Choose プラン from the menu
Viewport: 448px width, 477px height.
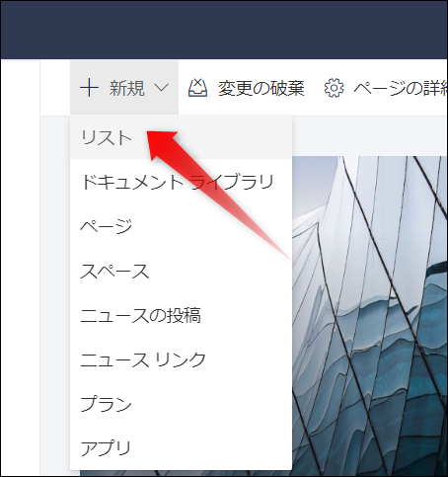coord(181,404)
